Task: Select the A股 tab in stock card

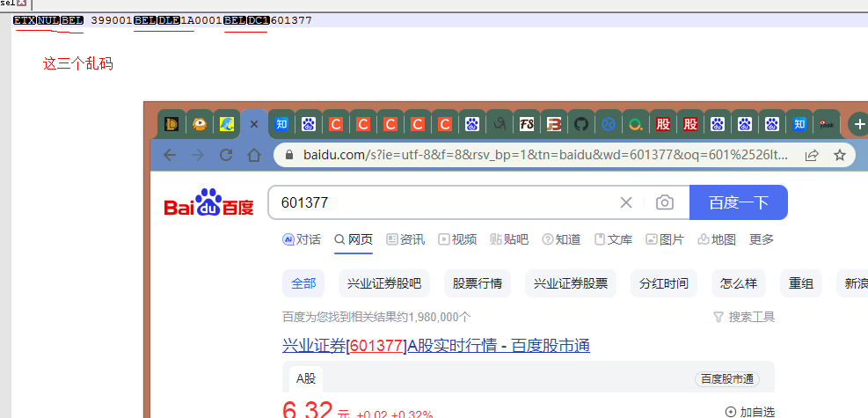Action: pos(305,378)
